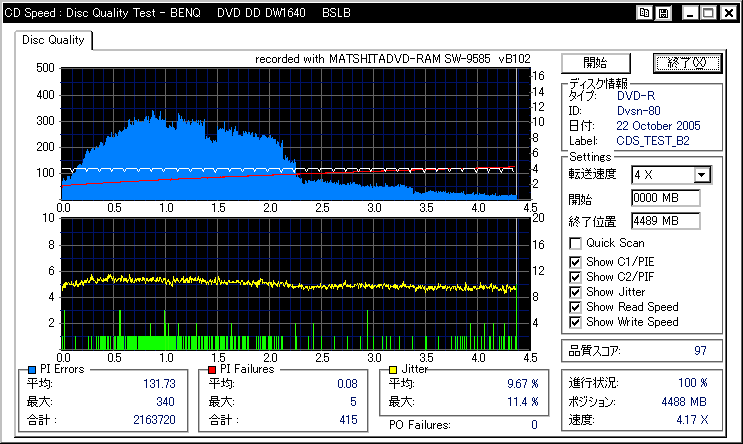Toggle Show Read Speed checkbox
The height and width of the screenshot is (444, 743).
pyautogui.click(x=575, y=308)
